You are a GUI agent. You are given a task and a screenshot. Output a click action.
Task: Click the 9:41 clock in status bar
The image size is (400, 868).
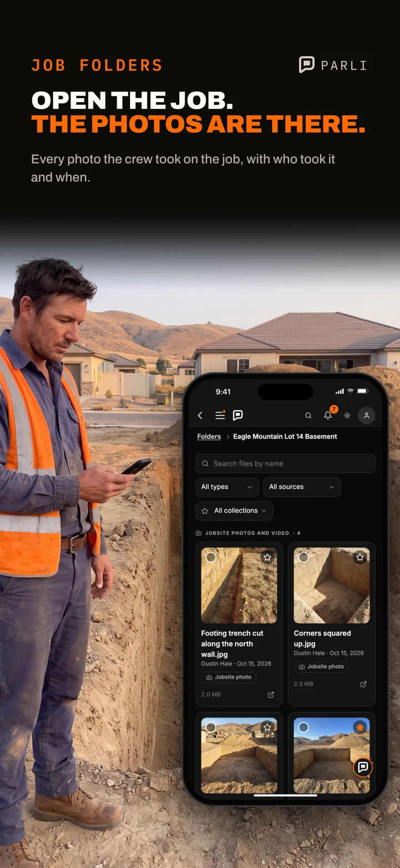[x=223, y=391]
